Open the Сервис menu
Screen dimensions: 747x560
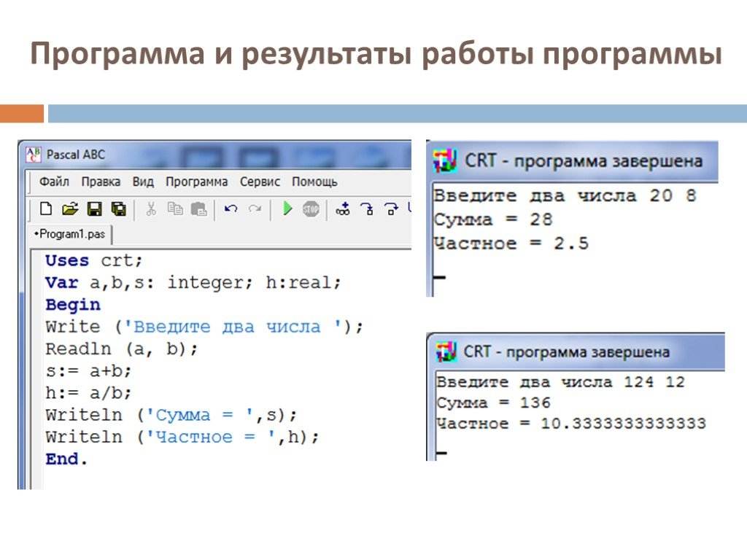[260, 182]
